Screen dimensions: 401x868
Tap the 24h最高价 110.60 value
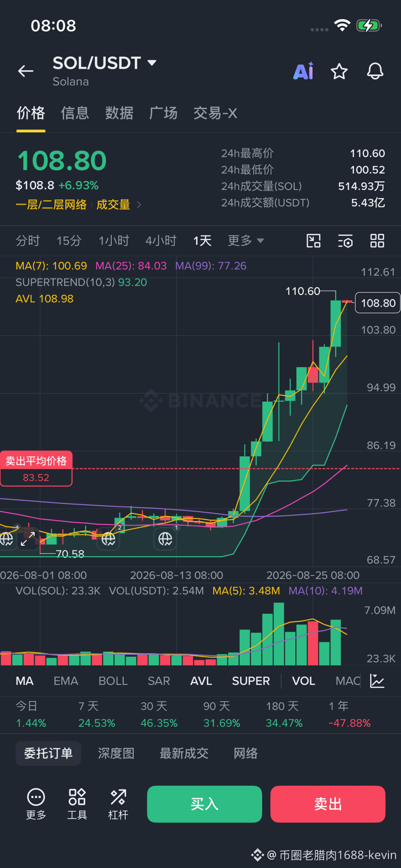pos(368,154)
